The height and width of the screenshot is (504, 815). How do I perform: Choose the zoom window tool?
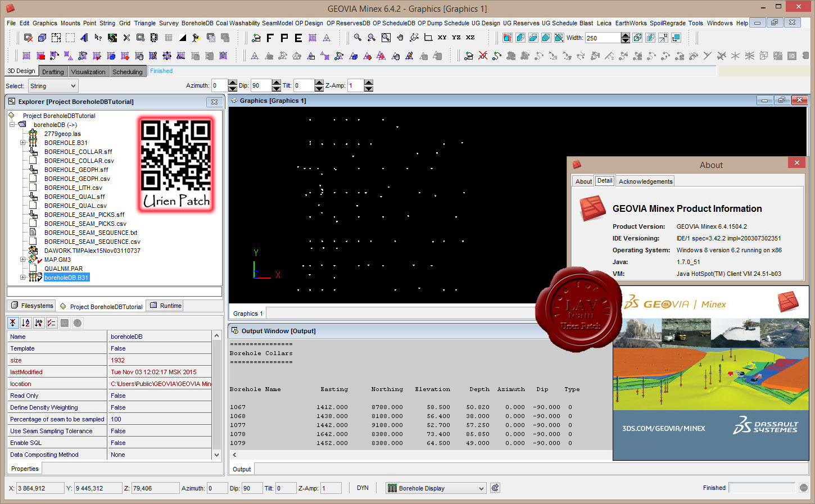(x=386, y=38)
